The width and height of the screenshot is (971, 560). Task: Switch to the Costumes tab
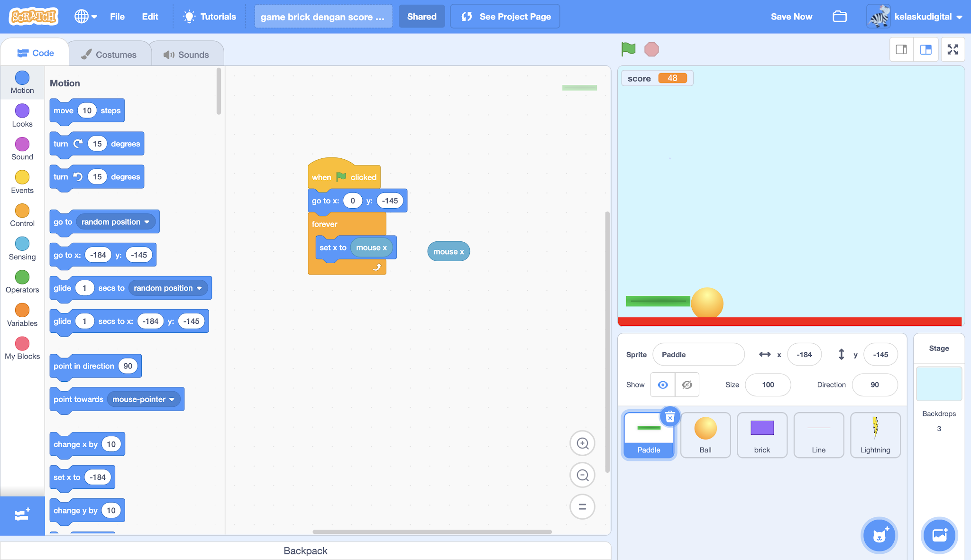point(110,55)
